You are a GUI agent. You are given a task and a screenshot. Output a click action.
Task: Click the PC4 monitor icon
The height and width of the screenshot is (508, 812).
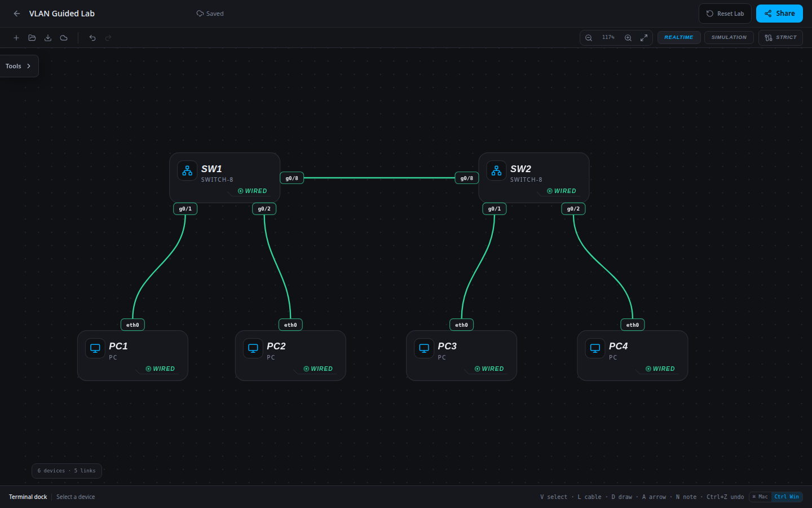pyautogui.click(x=595, y=348)
